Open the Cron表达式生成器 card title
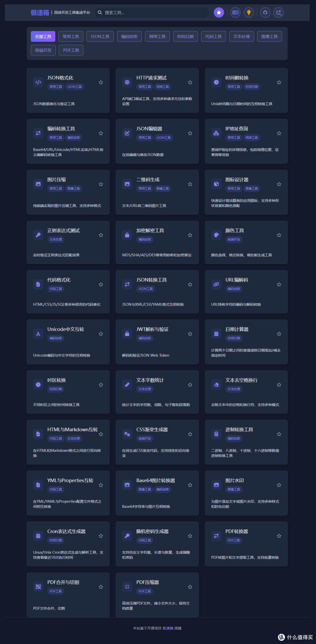 point(66,532)
